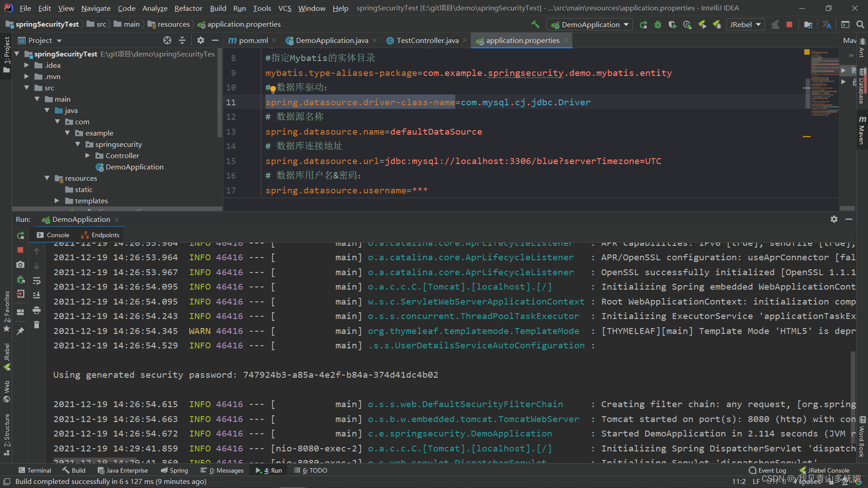Click the green Debug bug icon
The image size is (868, 488).
point(658,25)
